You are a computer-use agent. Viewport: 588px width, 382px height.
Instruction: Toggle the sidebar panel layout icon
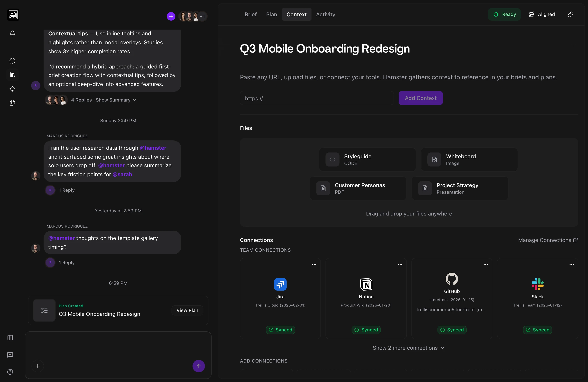click(10, 337)
